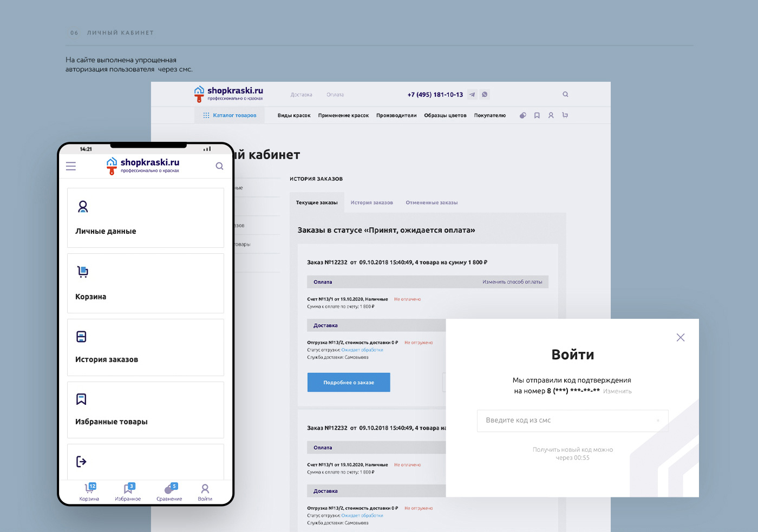This screenshot has height=532, width=758.
Task: Select Виды красок in the navigation menu
Action: [293, 115]
